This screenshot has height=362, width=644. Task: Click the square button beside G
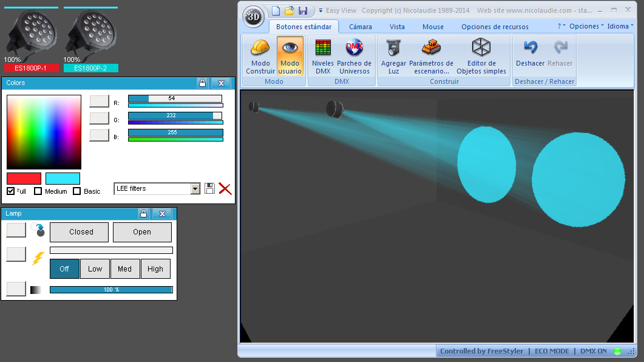pos(99,118)
